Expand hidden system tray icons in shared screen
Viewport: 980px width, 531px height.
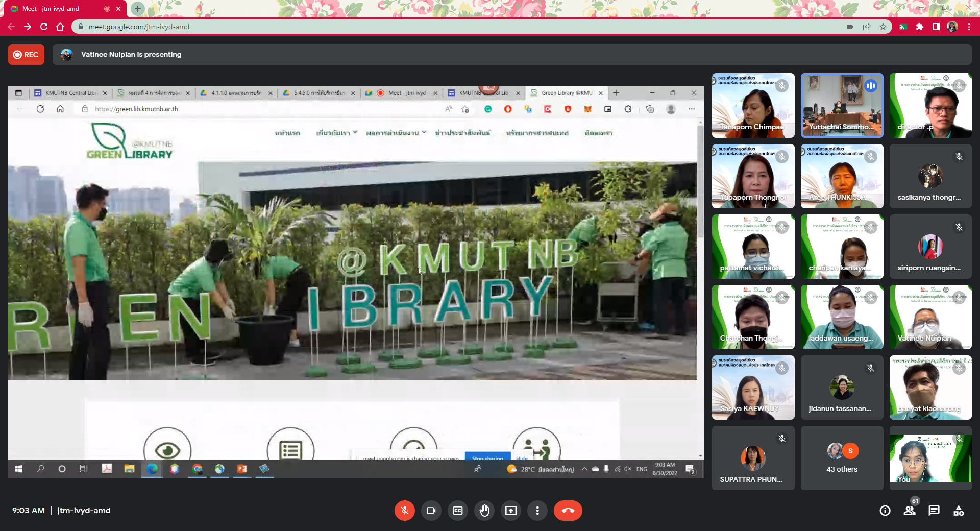click(584, 469)
